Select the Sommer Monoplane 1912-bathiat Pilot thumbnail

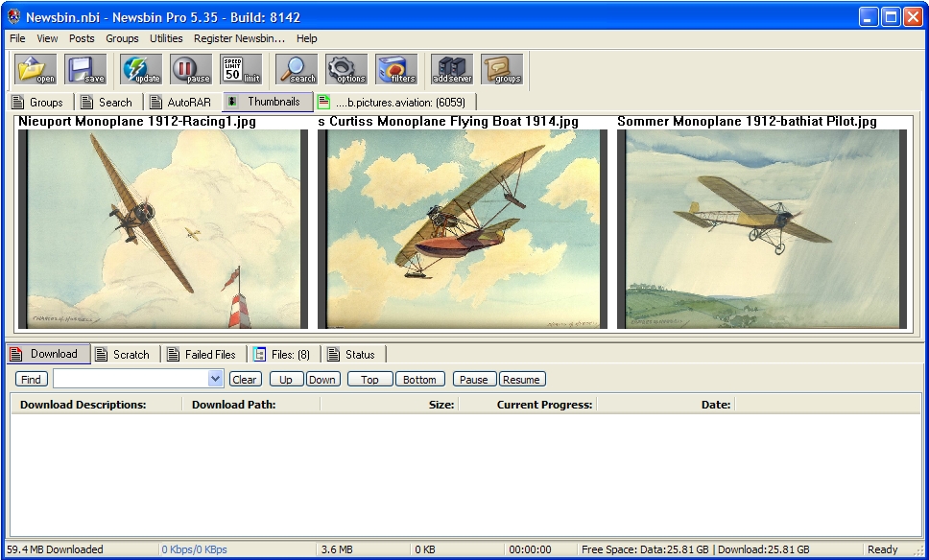(x=762, y=228)
